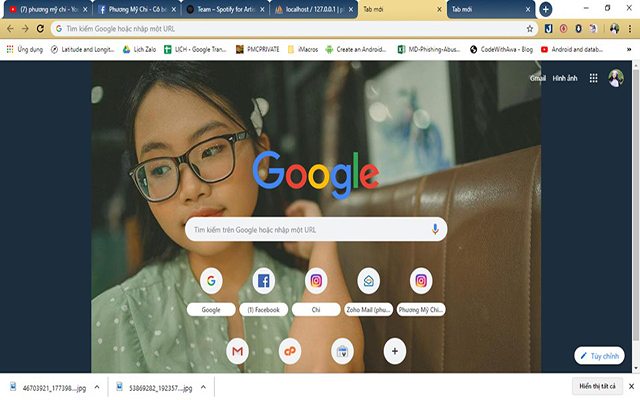Viewport: 640px width, 400px height.
Task: Go back with the back arrow
Action: click(x=10, y=29)
